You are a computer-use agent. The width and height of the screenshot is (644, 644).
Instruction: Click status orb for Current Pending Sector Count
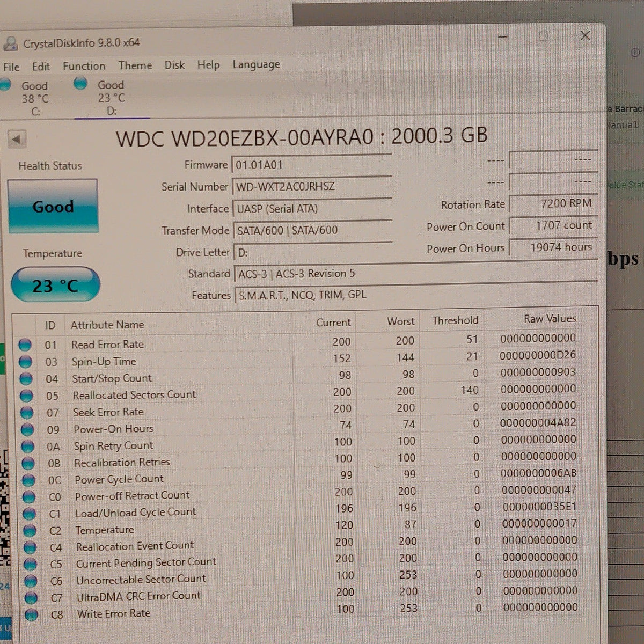tap(31, 565)
